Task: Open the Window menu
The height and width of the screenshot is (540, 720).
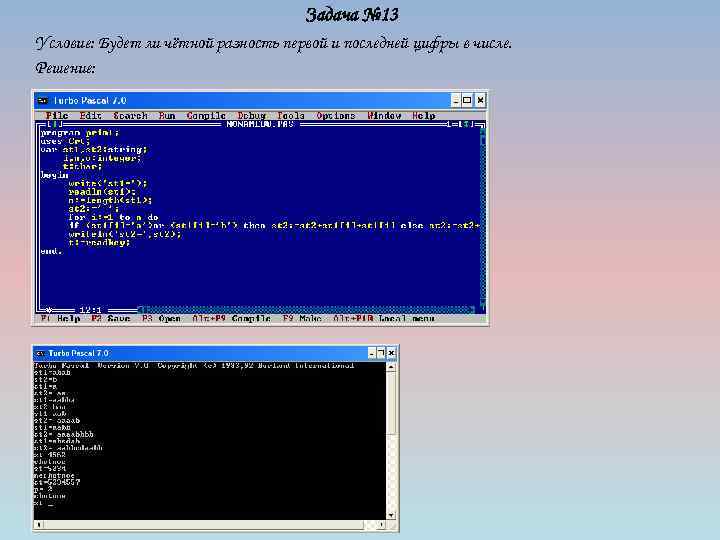Action: [x=384, y=116]
